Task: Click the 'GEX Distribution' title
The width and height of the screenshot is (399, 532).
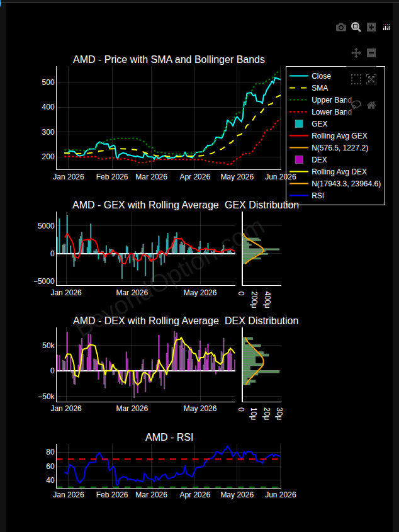Action: coord(262,205)
